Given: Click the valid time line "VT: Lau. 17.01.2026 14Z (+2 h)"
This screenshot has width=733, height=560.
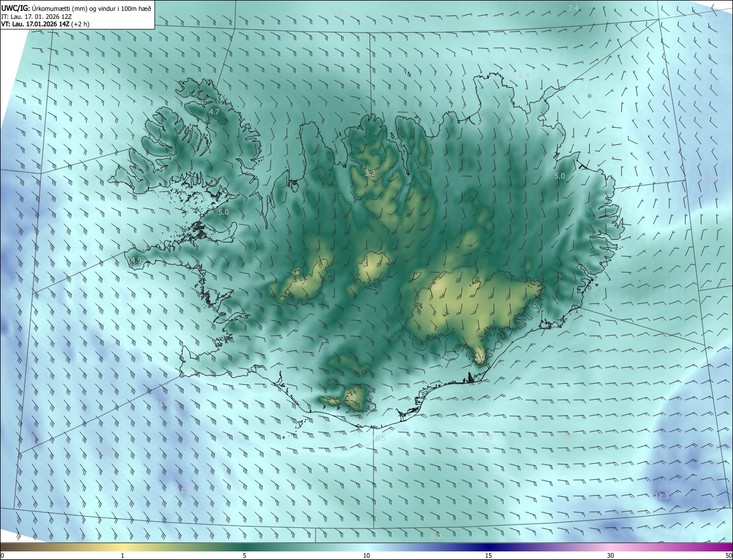Looking at the screenshot, I should pos(45,23).
